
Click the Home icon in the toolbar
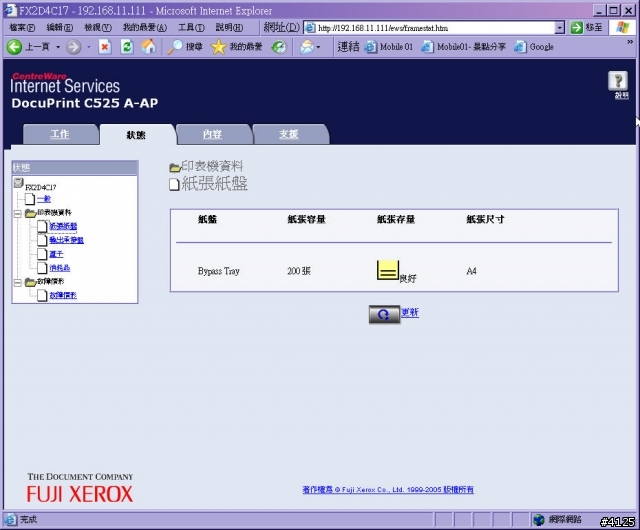tap(149, 47)
